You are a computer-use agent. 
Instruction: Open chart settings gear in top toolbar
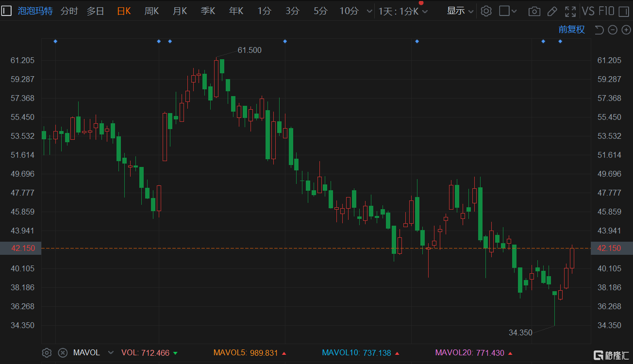tap(486, 11)
